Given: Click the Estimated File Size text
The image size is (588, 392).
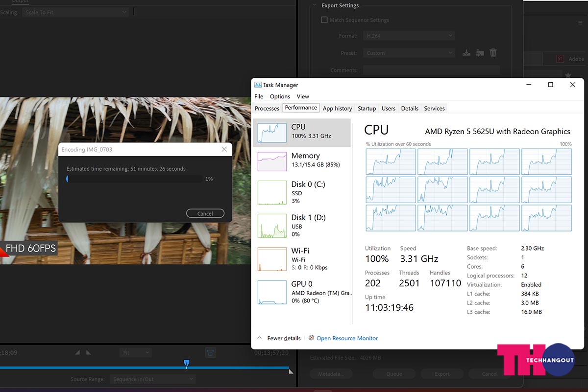Looking at the screenshot, I should point(345,358).
